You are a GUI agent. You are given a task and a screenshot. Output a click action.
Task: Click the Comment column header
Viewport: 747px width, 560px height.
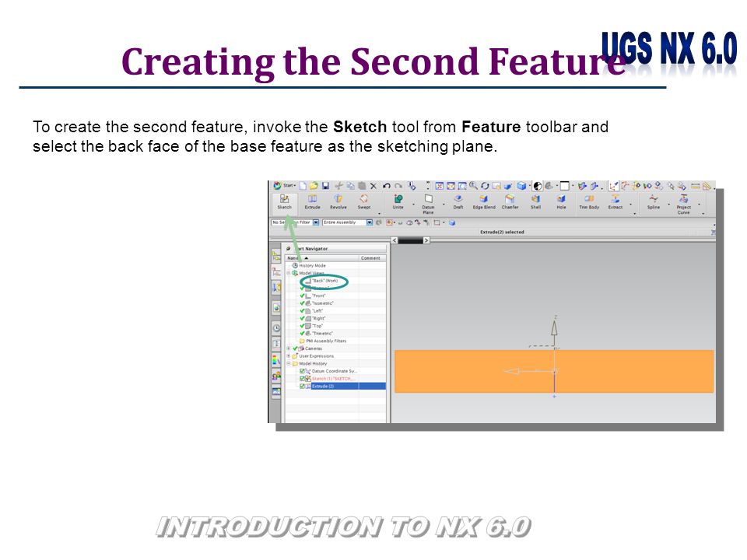point(372,258)
